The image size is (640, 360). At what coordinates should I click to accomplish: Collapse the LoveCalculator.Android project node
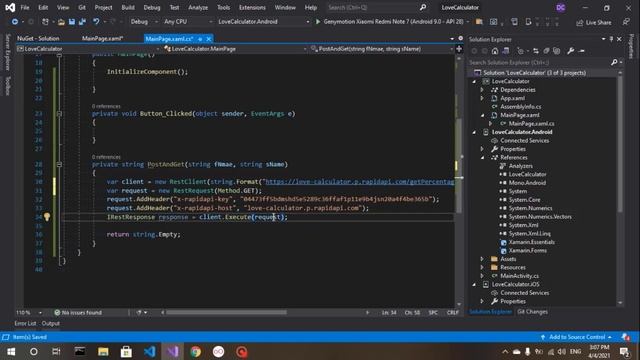click(x=474, y=132)
